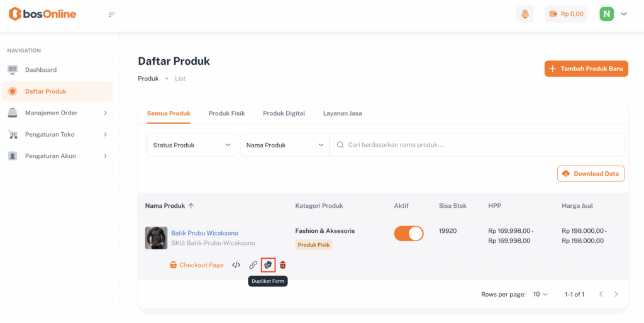Delete product with red trash icon

click(283, 265)
